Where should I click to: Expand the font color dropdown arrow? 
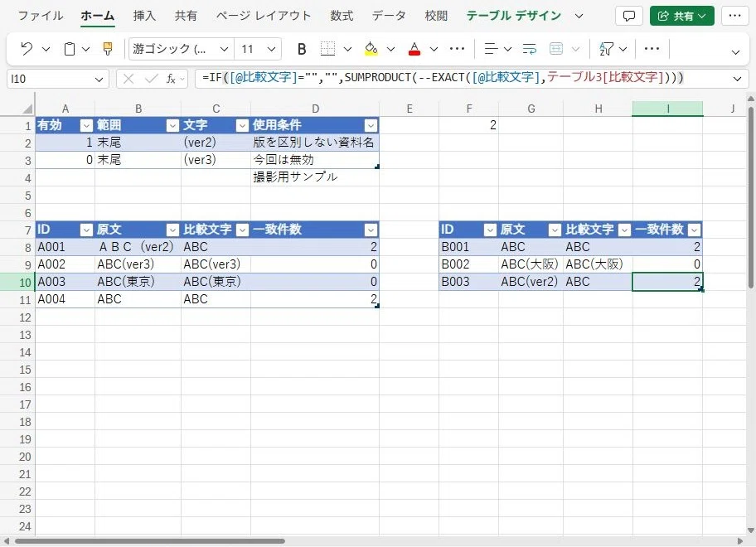pyautogui.click(x=434, y=49)
